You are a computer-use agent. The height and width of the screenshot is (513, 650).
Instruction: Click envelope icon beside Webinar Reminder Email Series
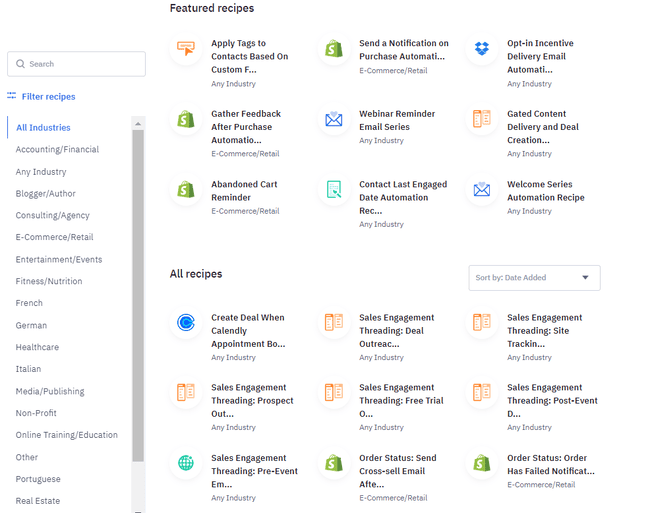pos(334,120)
